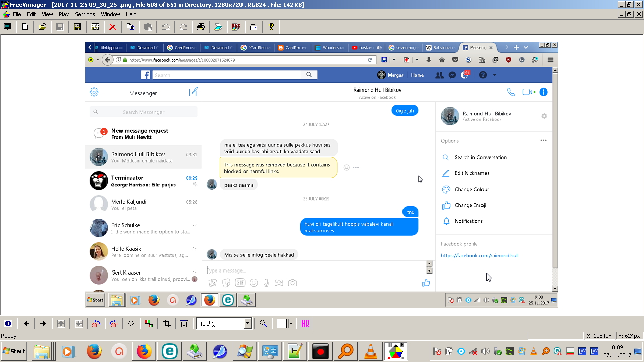Image resolution: width=644 pixels, height=362 pixels.
Task: Click the Facebook profile link in the pictured Messenger
Action: [479, 256]
